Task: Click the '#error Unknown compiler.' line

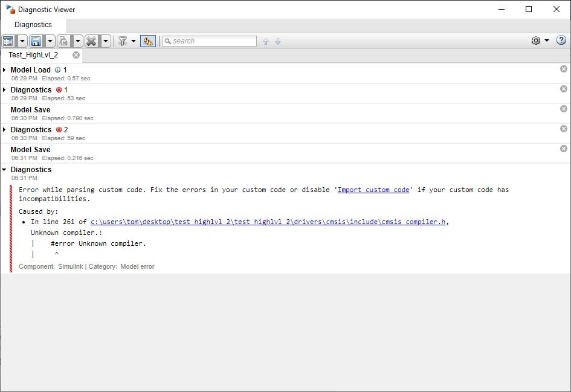Action: click(98, 243)
